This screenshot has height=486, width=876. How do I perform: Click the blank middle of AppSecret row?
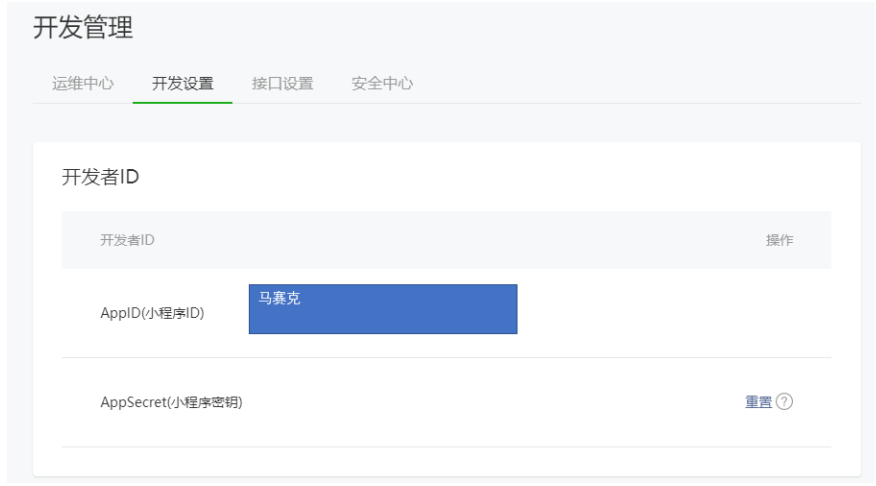pyautogui.click(x=480, y=402)
